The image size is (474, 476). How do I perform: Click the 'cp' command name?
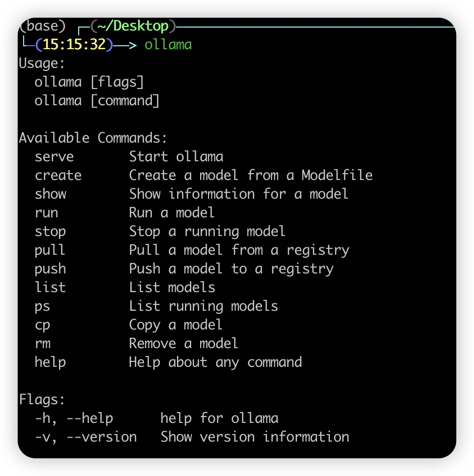pyautogui.click(x=42, y=325)
